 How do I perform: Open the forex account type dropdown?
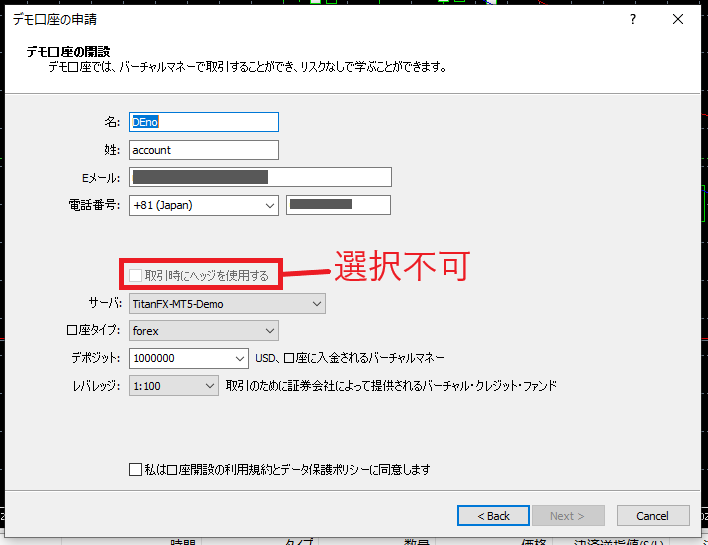click(204, 331)
